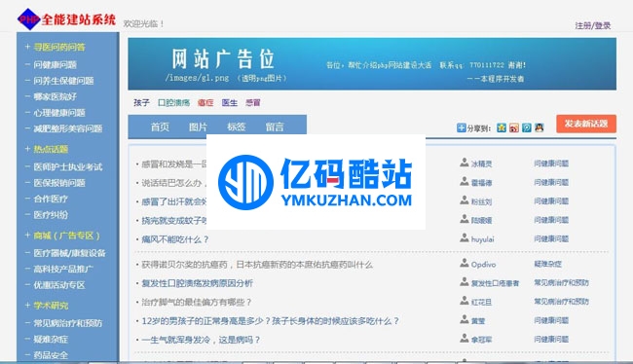Image resolution: width=633 pixels, height=364 pixels.
Task: Open 问健康问题 in the sidebar
Action: [55, 64]
